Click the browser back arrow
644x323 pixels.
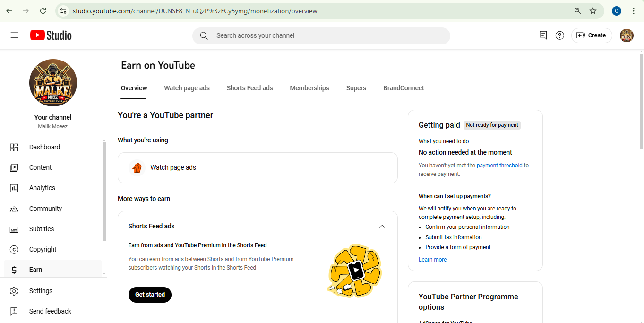click(9, 11)
